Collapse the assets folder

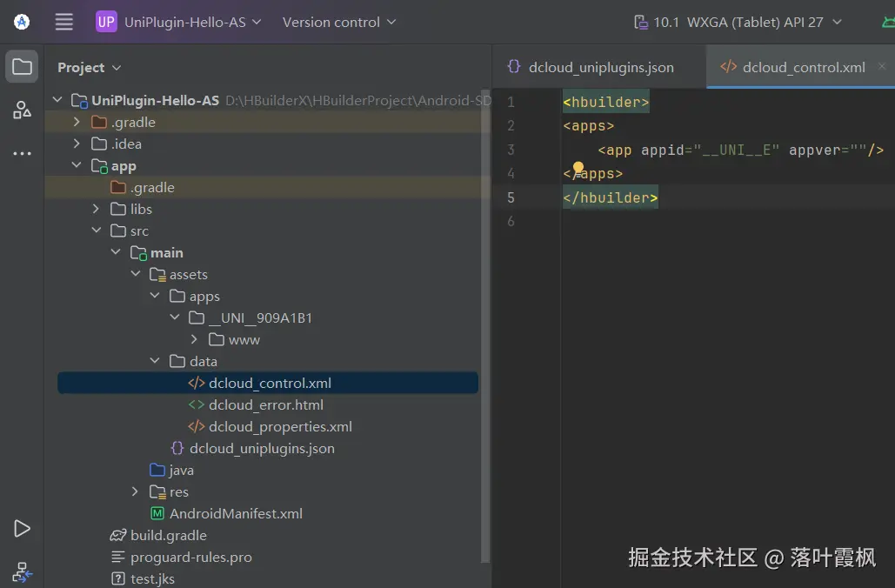(x=136, y=274)
